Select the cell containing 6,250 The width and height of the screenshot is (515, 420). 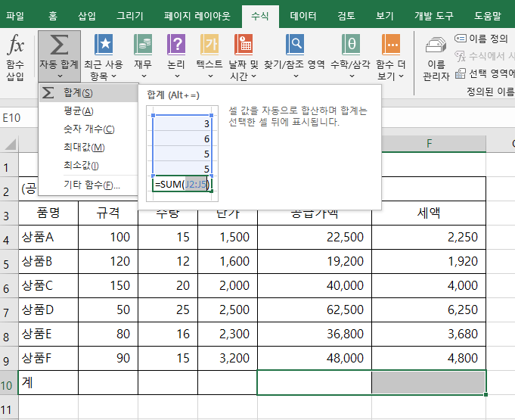pos(429,310)
